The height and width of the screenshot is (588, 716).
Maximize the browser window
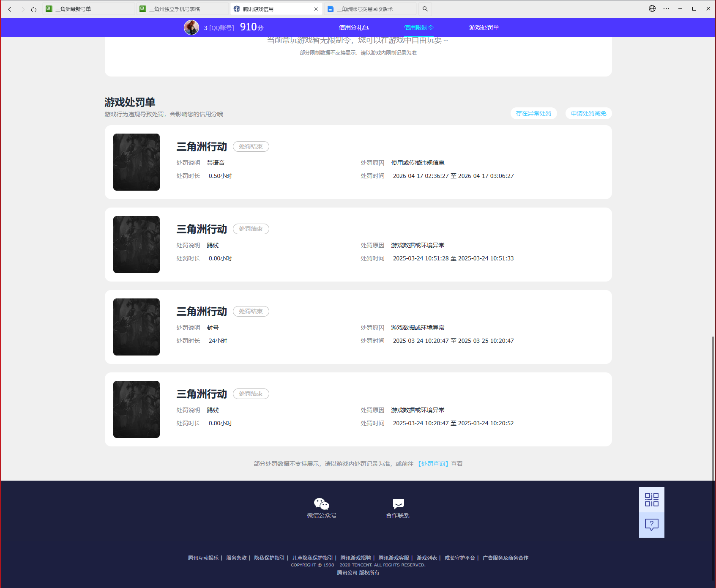pos(694,8)
